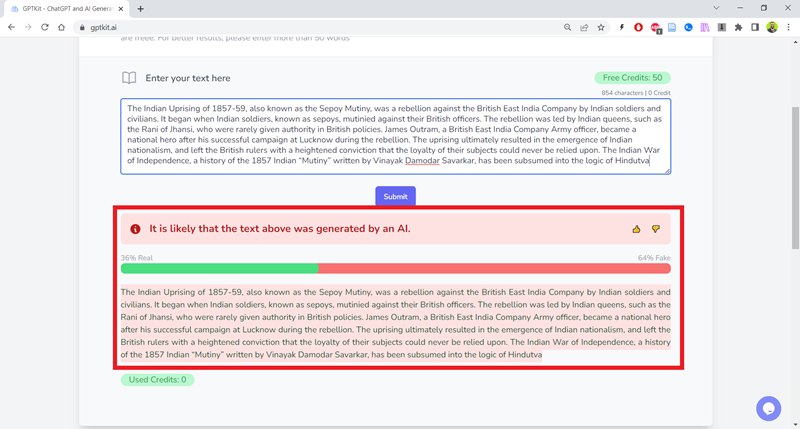The image size is (800, 429).
Task: Reload the gptkit.ai page
Action: click(x=45, y=28)
